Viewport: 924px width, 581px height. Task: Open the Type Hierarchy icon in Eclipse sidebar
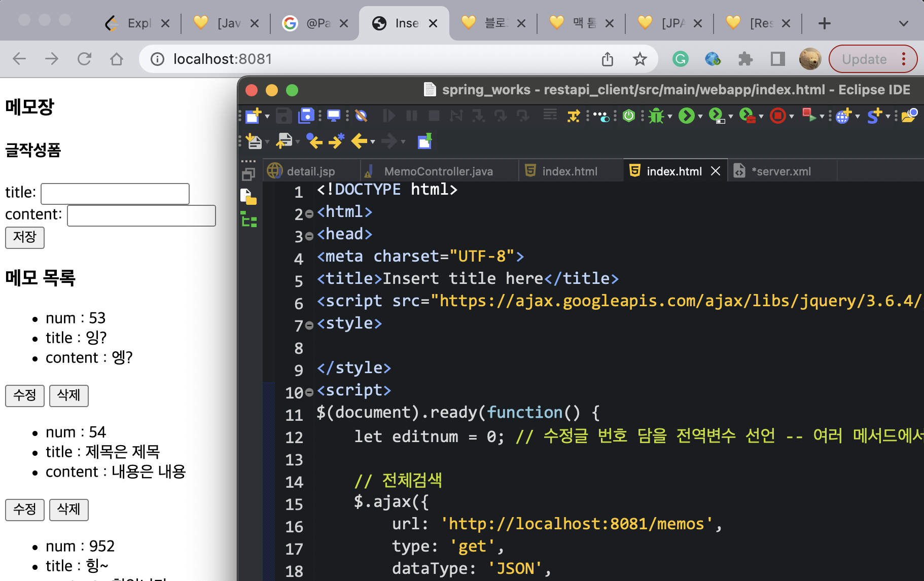(x=248, y=219)
